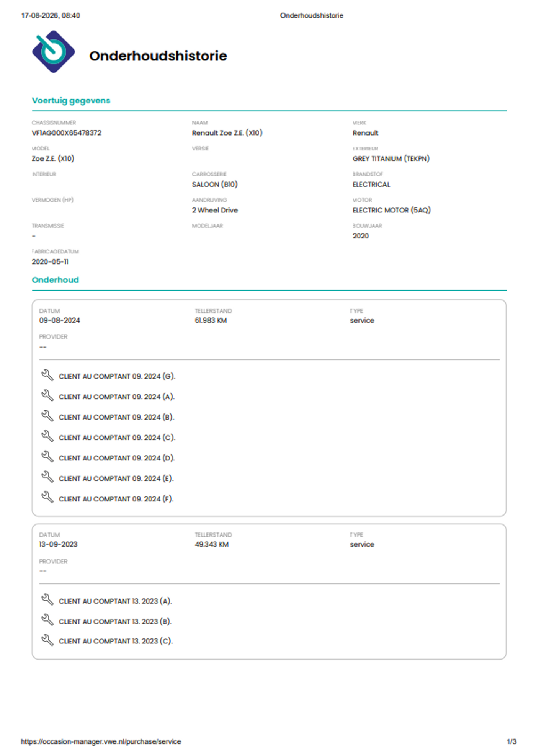This screenshot has width=536, height=756.
Task: Select fabrication date 2020-05-11
Action: point(50,261)
